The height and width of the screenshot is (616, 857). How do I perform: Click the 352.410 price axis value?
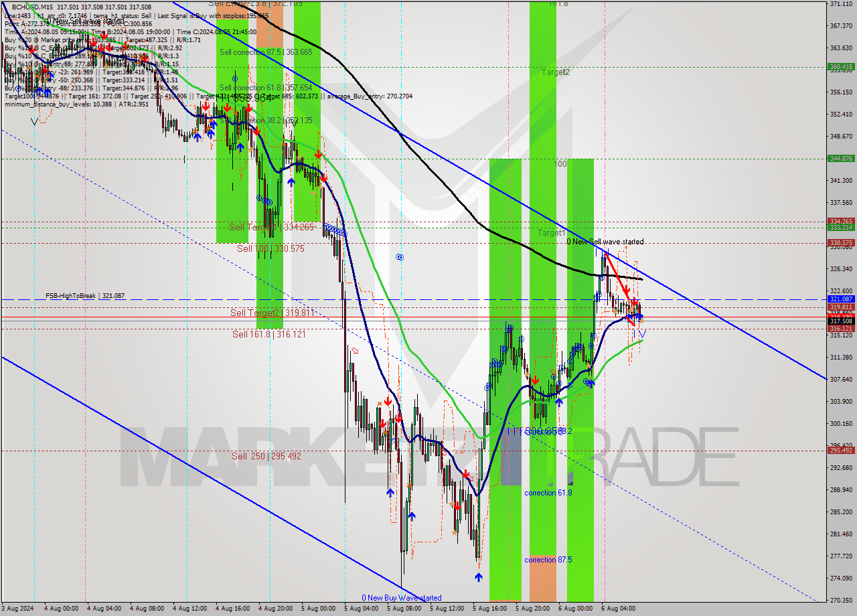coord(841,114)
